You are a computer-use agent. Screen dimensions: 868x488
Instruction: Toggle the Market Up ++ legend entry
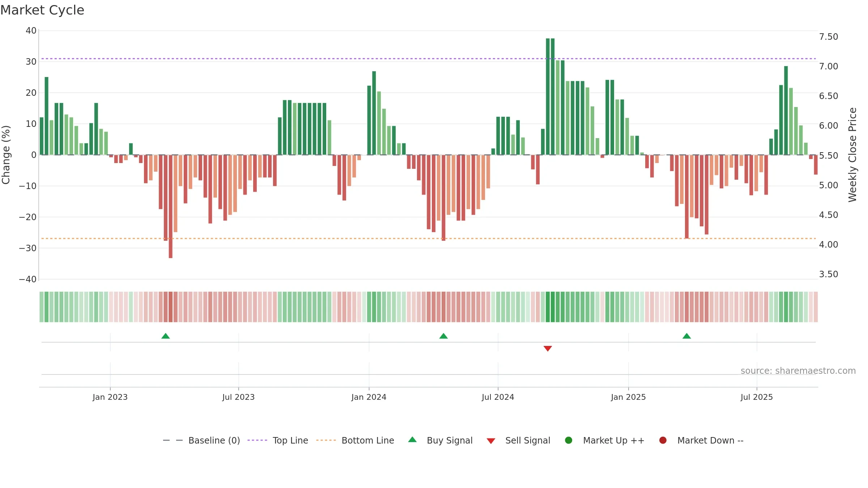tap(604, 440)
